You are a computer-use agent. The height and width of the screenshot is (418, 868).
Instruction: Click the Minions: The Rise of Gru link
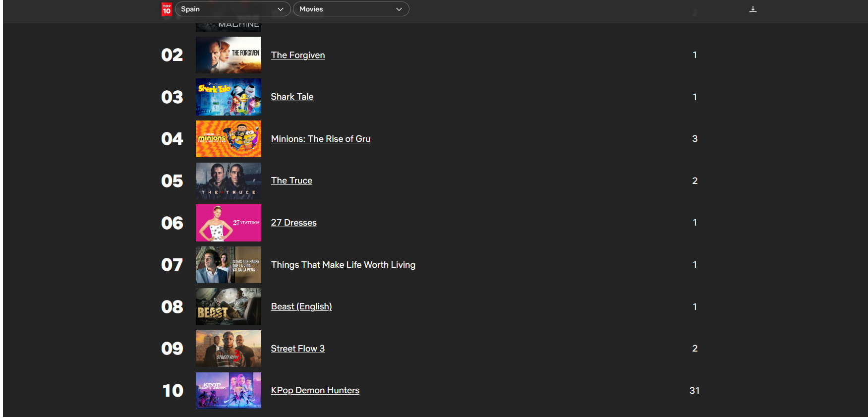point(320,139)
